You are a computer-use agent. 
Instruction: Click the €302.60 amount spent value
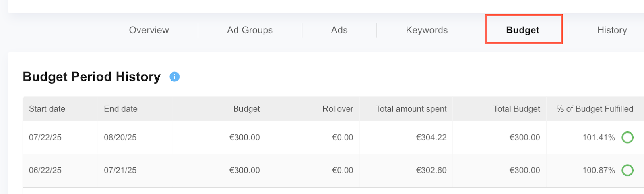click(x=431, y=171)
